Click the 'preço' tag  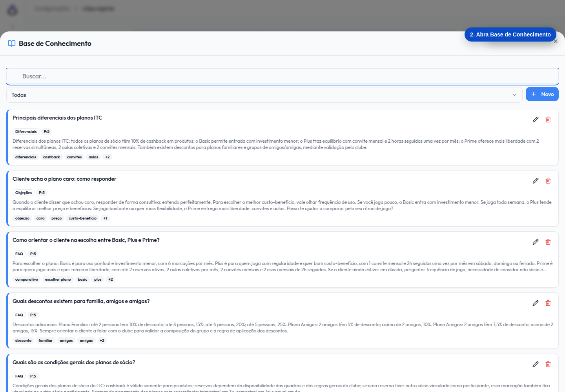[x=56, y=218]
